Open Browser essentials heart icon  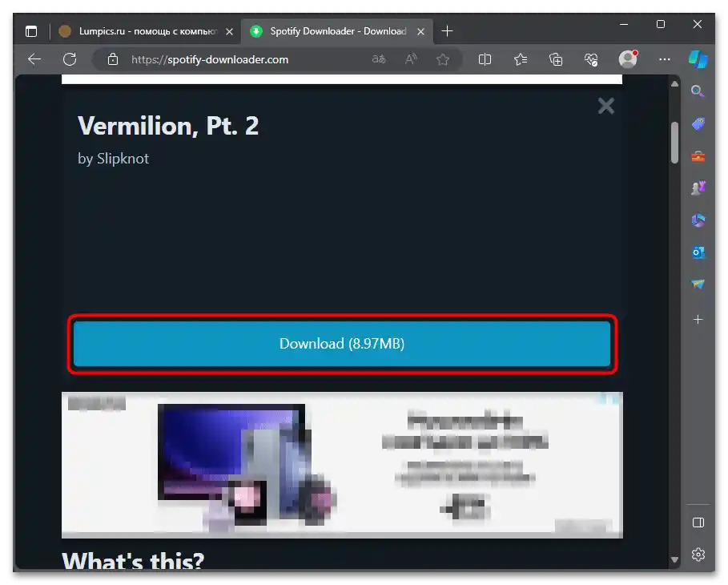pos(591,59)
